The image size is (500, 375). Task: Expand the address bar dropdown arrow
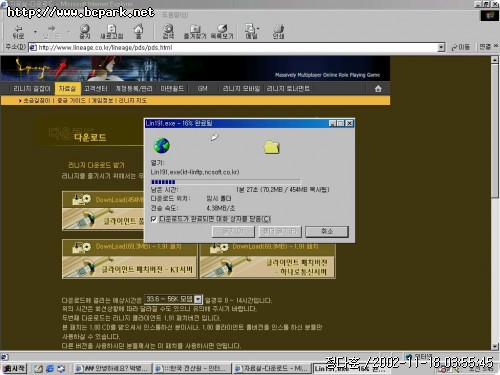[x=441, y=48]
